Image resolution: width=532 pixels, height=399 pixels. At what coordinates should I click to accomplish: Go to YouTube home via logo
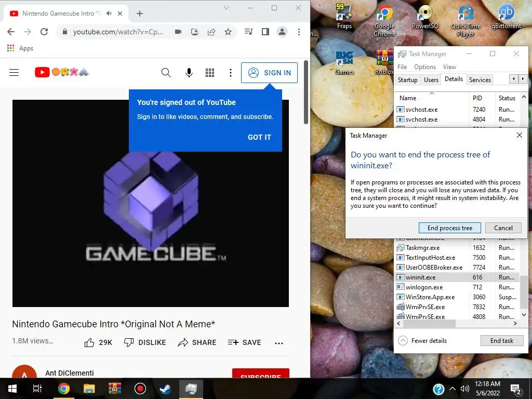click(x=62, y=72)
